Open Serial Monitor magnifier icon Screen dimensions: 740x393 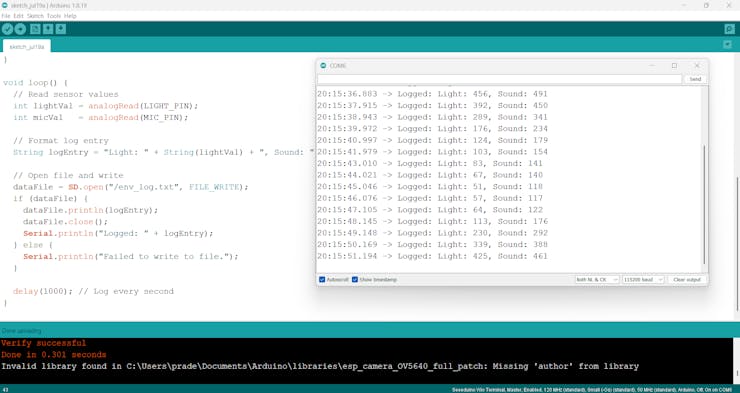click(730, 29)
